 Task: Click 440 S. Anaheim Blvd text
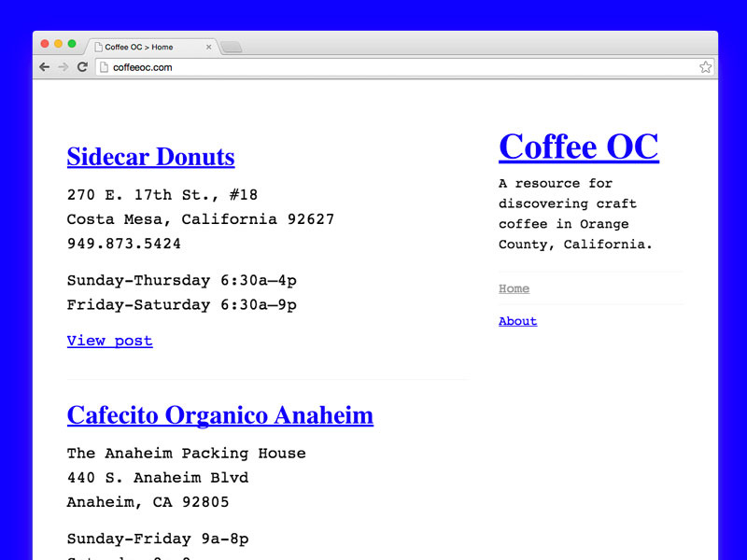(x=158, y=477)
